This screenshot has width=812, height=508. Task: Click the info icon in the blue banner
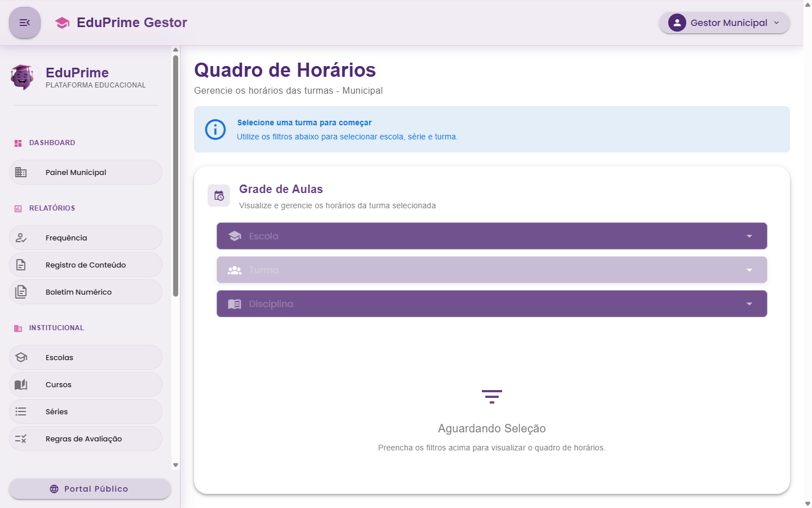(215, 129)
